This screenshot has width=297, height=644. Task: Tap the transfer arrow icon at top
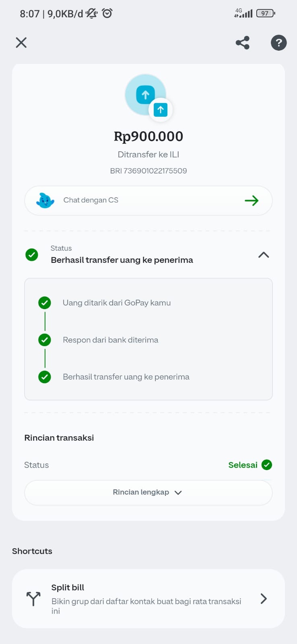point(146,95)
